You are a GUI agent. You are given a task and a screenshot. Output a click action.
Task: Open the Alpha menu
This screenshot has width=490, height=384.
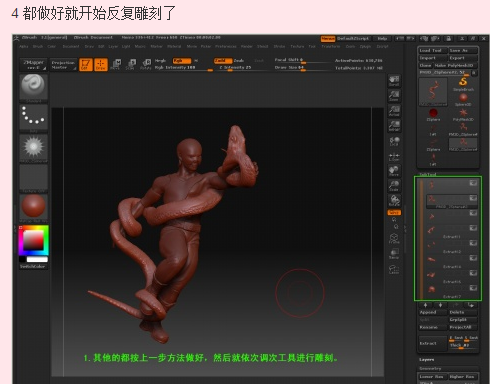[24, 46]
